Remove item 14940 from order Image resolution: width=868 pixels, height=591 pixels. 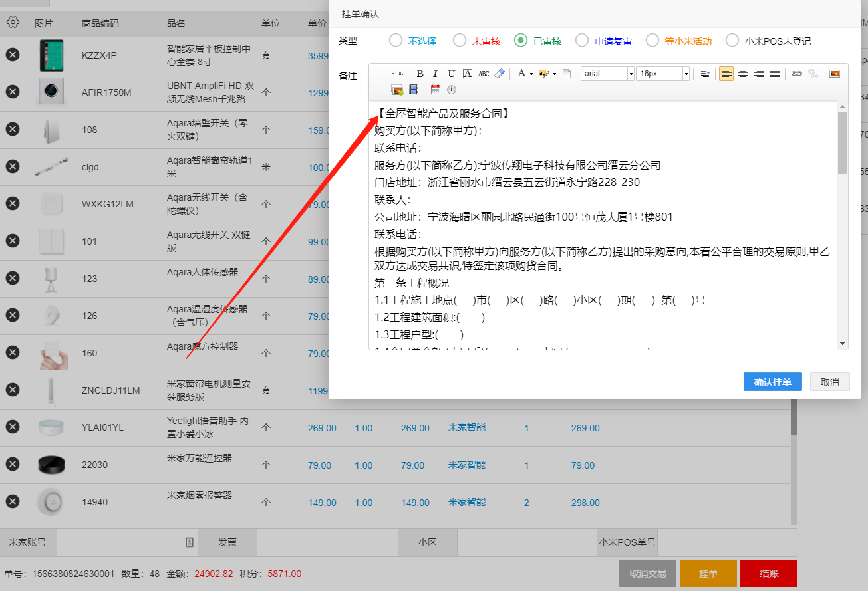click(13, 501)
